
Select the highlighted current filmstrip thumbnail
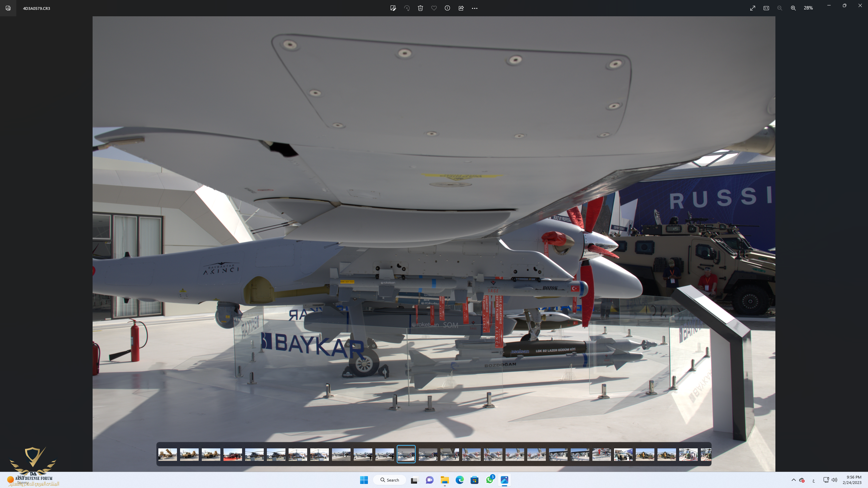click(406, 454)
